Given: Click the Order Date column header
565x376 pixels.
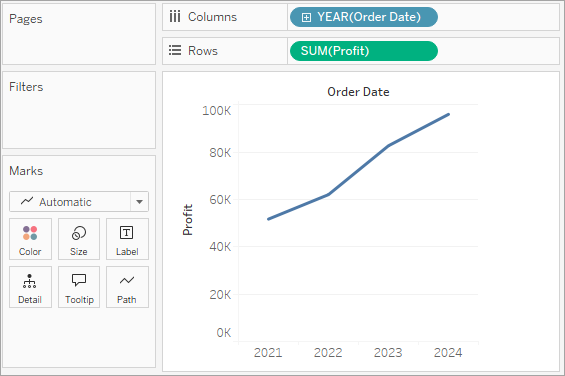Looking at the screenshot, I should [x=358, y=92].
